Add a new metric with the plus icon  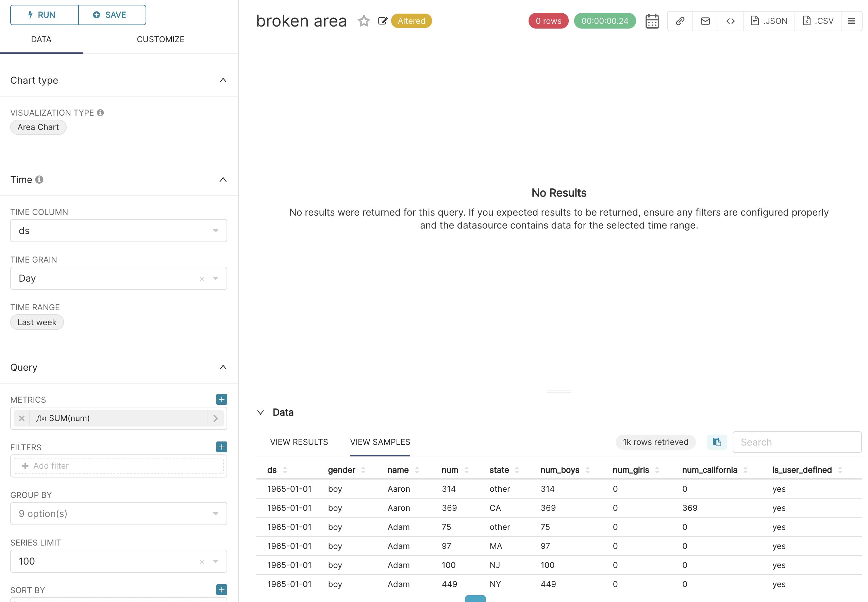[221, 399]
